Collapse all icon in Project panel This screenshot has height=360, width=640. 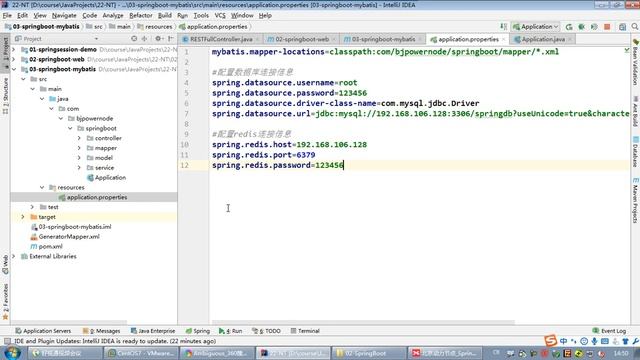pos(144,39)
